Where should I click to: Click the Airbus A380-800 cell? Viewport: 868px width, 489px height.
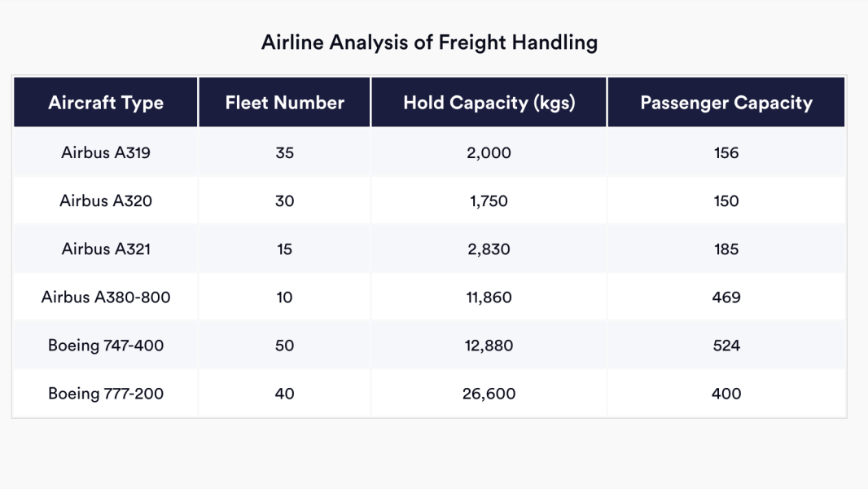point(106,297)
